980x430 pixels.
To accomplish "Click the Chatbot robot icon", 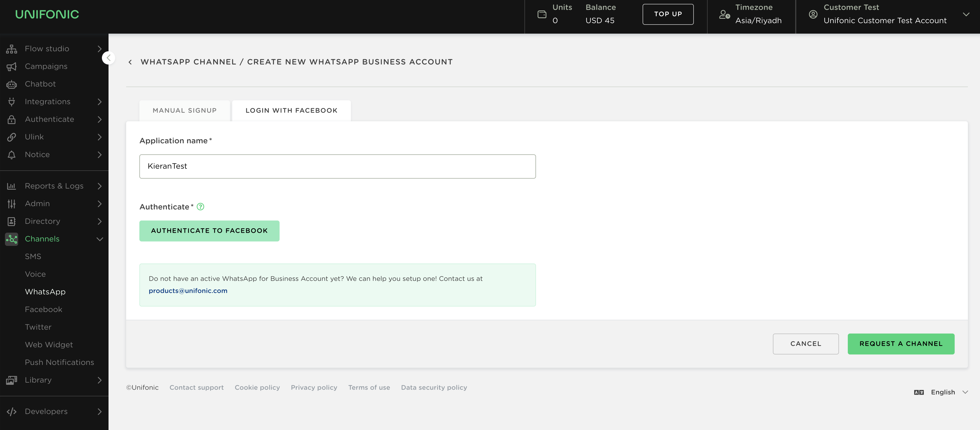I will (x=11, y=84).
